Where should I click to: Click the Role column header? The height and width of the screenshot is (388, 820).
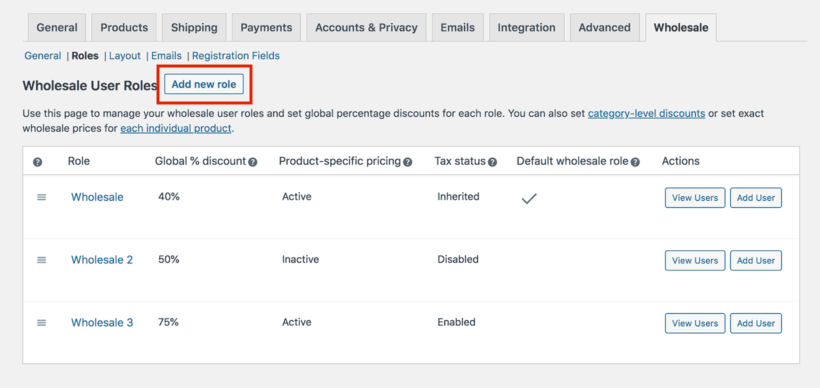click(x=78, y=161)
